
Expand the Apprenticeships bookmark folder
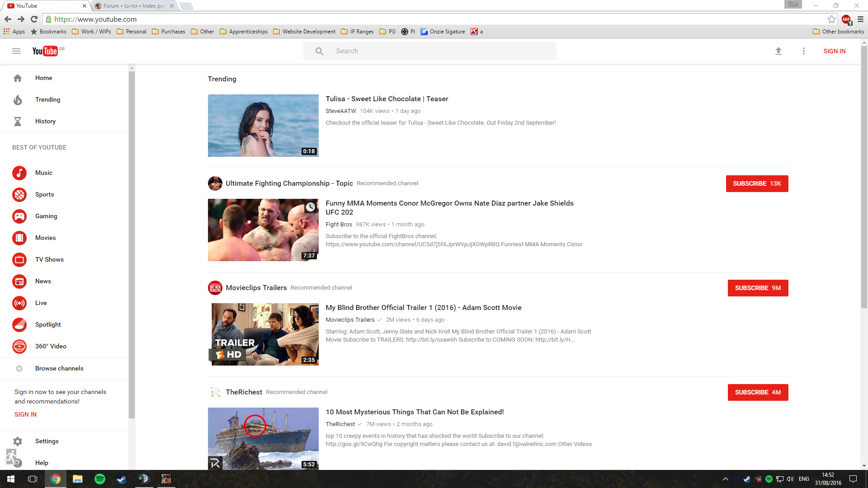point(244,32)
